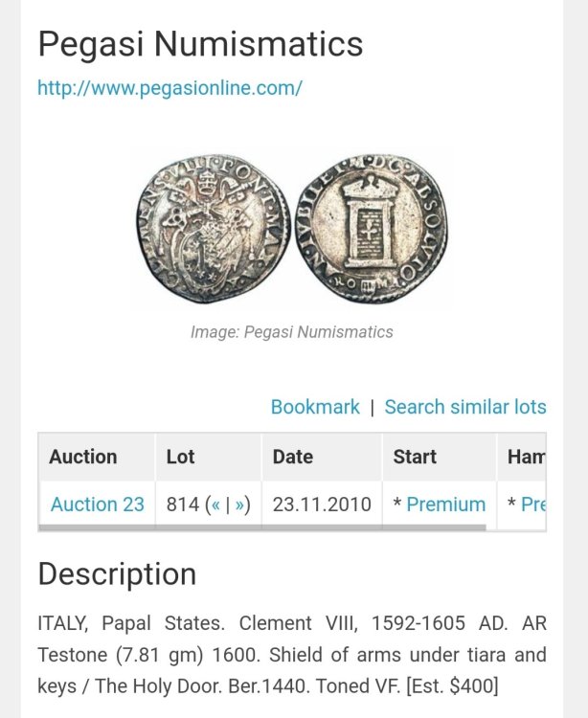Select the Lot column header

pos(180,457)
